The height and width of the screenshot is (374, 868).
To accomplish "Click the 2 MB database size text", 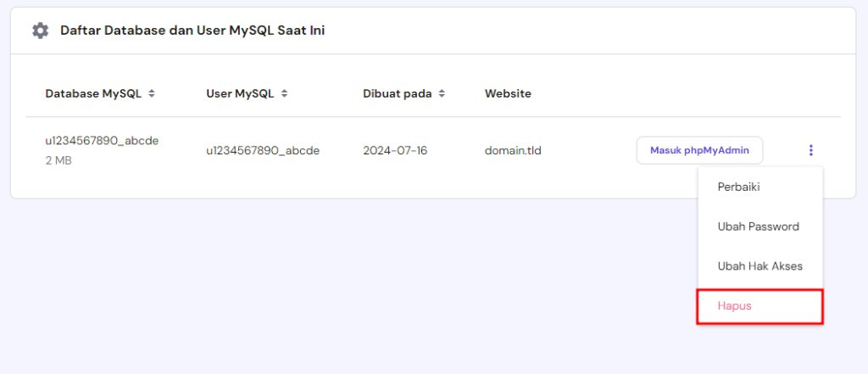I will (x=58, y=160).
